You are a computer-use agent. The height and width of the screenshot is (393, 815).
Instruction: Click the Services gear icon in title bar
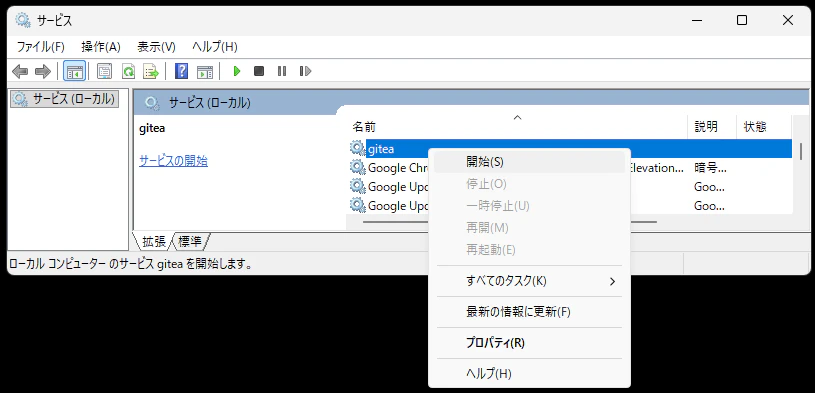[x=22, y=20]
